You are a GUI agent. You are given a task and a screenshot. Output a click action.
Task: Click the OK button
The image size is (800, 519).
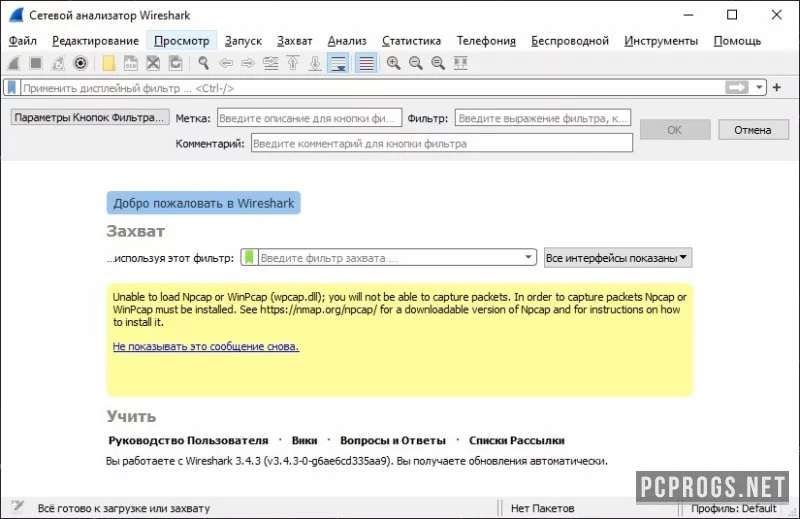click(x=675, y=130)
